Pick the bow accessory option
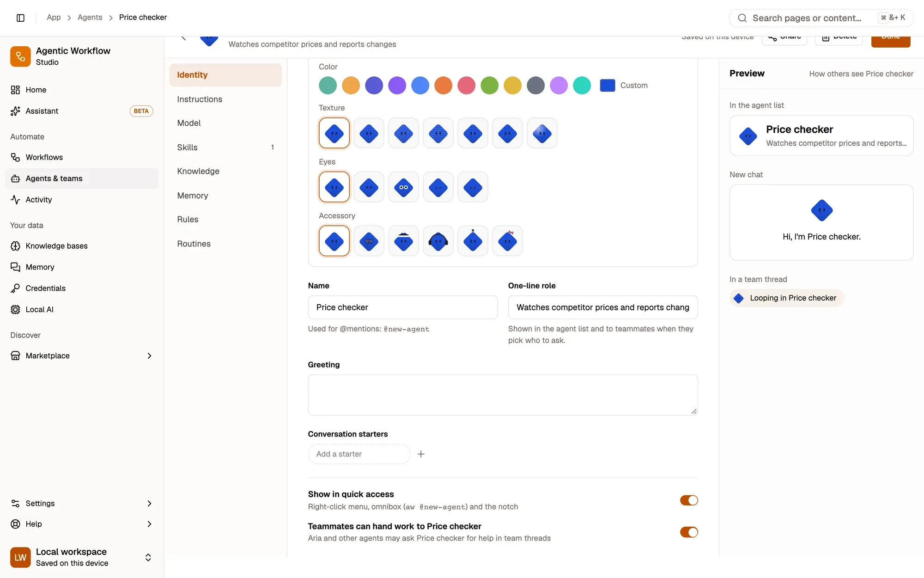 click(507, 241)
